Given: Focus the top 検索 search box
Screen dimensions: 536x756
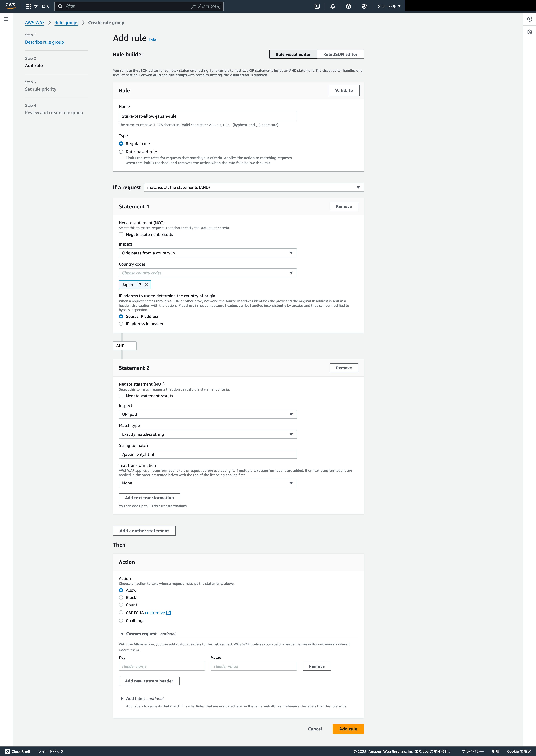Looking at the screenshot, I should click(x=139, y=6).
